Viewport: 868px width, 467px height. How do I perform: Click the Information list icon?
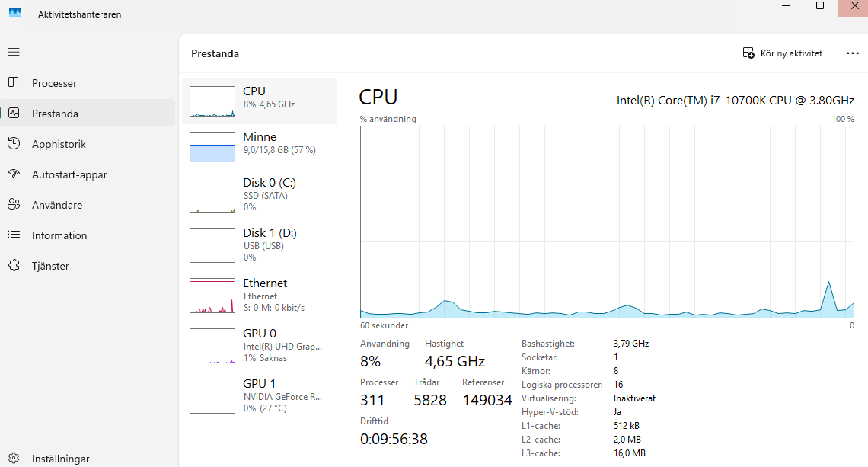[14, 235]
